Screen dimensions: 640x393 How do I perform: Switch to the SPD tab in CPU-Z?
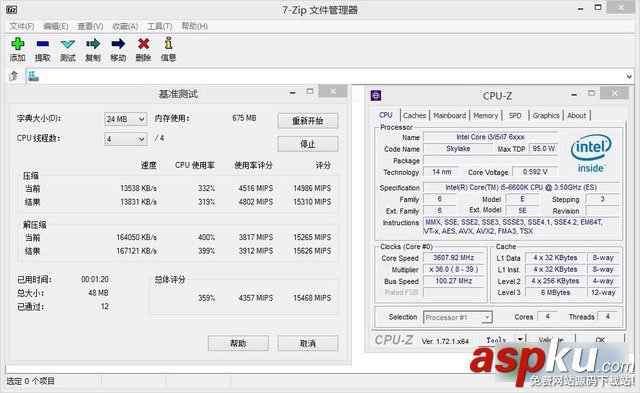click(515, 115)
